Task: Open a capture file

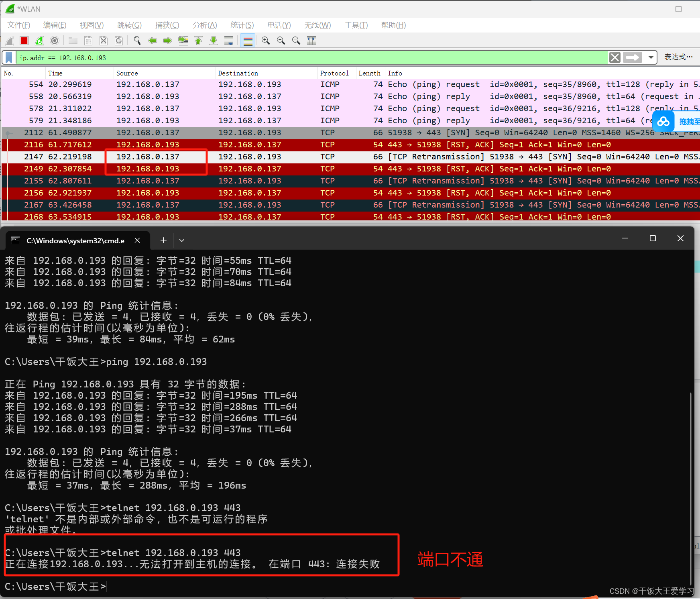Action: tap(73, 41)
